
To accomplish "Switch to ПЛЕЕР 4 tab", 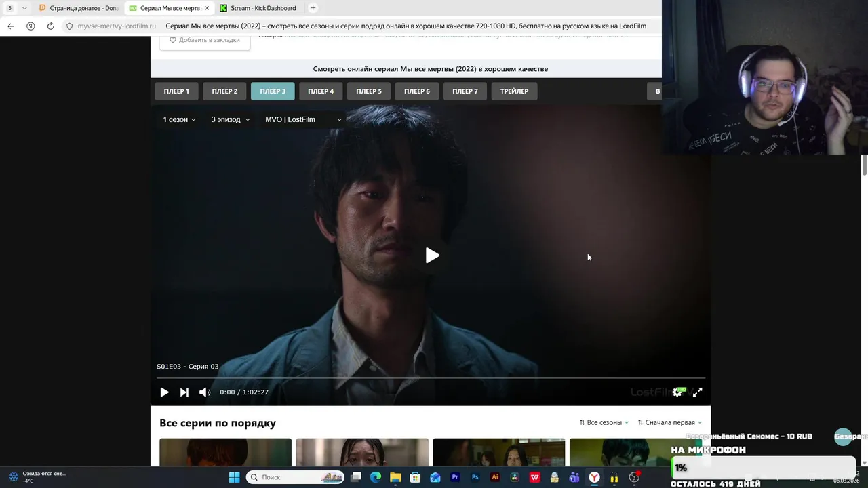I will (321, 91).
